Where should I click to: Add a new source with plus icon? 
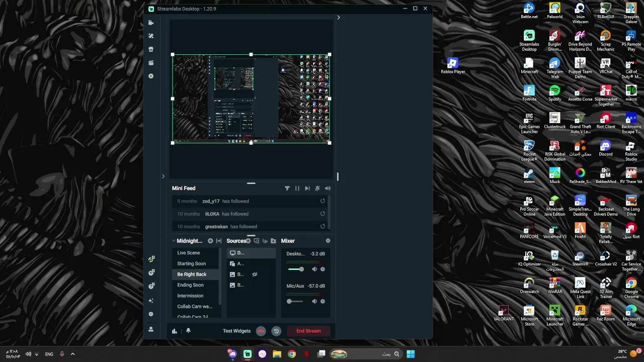pyautogui.click(x=248, y=241)
